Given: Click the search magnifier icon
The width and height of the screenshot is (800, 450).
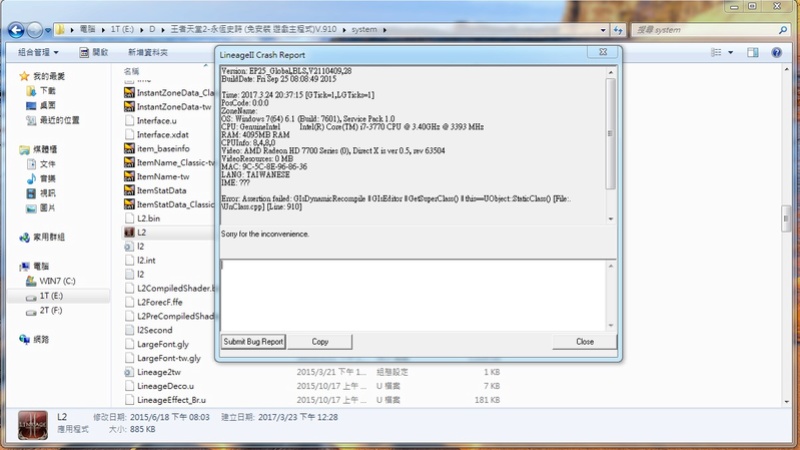Looking at the screenshot, I should (783, 30).
